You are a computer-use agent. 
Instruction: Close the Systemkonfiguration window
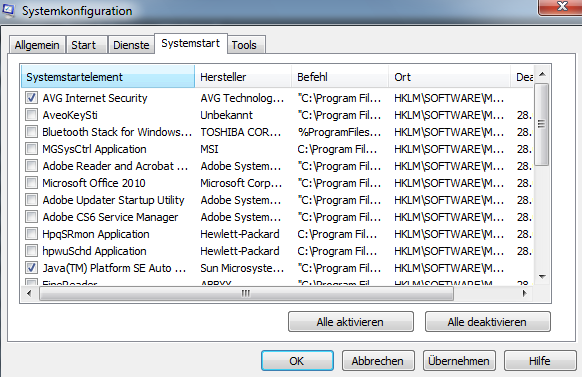562,7
